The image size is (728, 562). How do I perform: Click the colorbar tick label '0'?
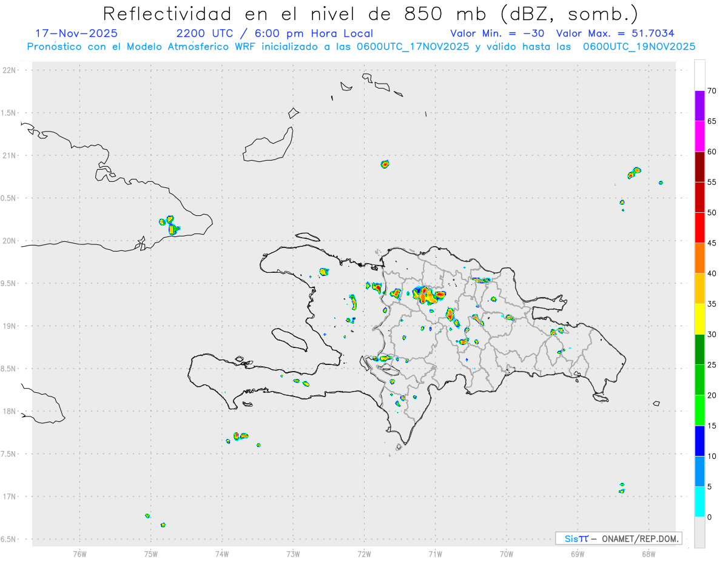coord(709,517)
